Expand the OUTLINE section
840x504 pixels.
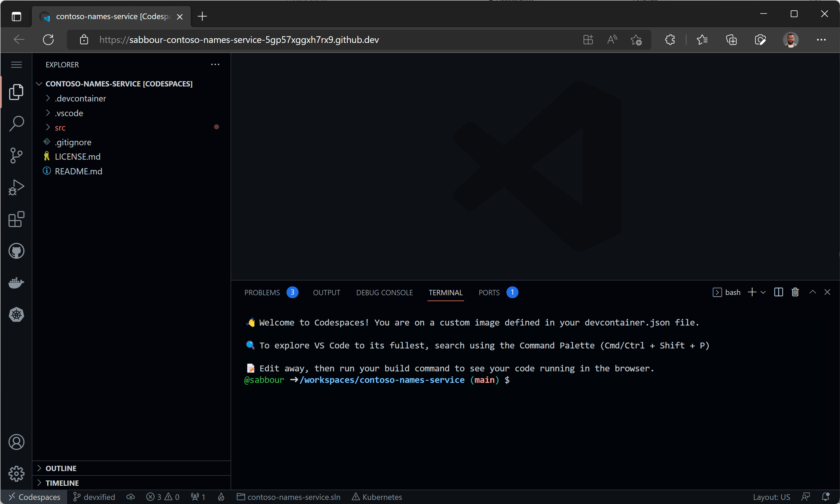coord(61,468)
